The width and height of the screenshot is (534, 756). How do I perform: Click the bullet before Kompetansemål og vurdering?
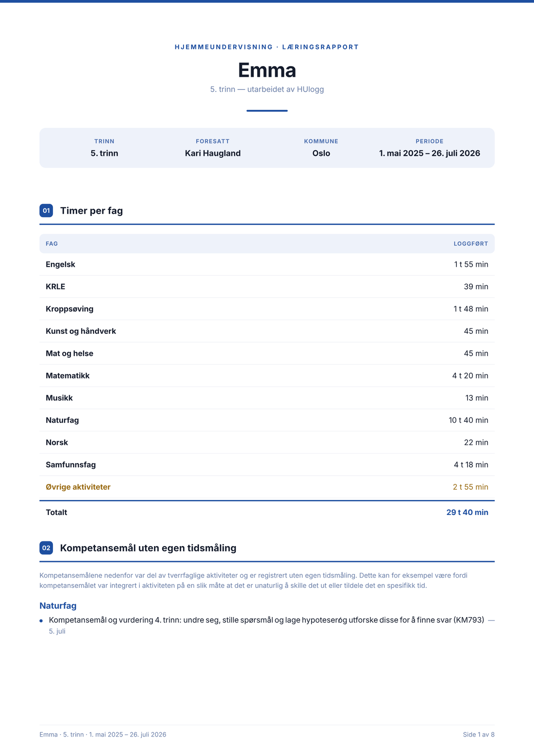coord(41,620)
